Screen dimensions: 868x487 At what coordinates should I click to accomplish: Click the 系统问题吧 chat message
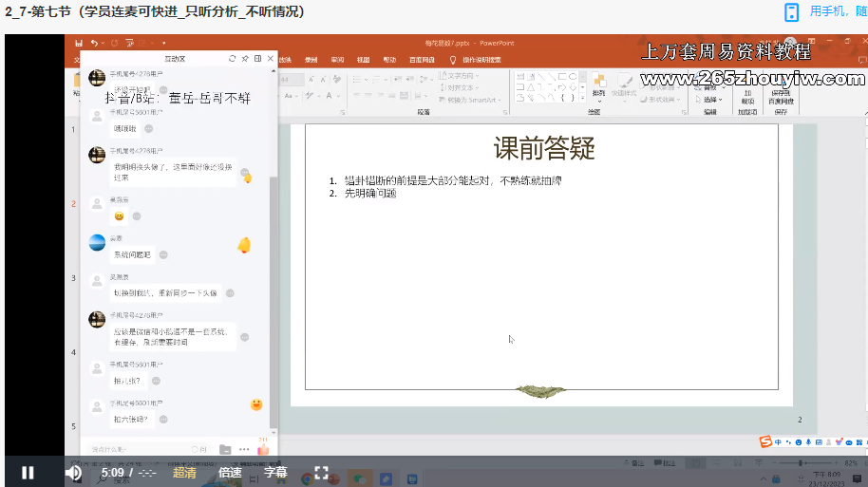(x=132, y=254)
